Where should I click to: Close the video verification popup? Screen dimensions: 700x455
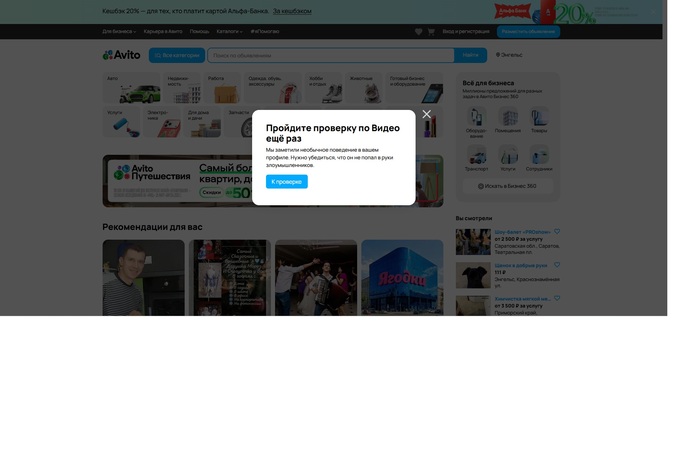[426, 114]
